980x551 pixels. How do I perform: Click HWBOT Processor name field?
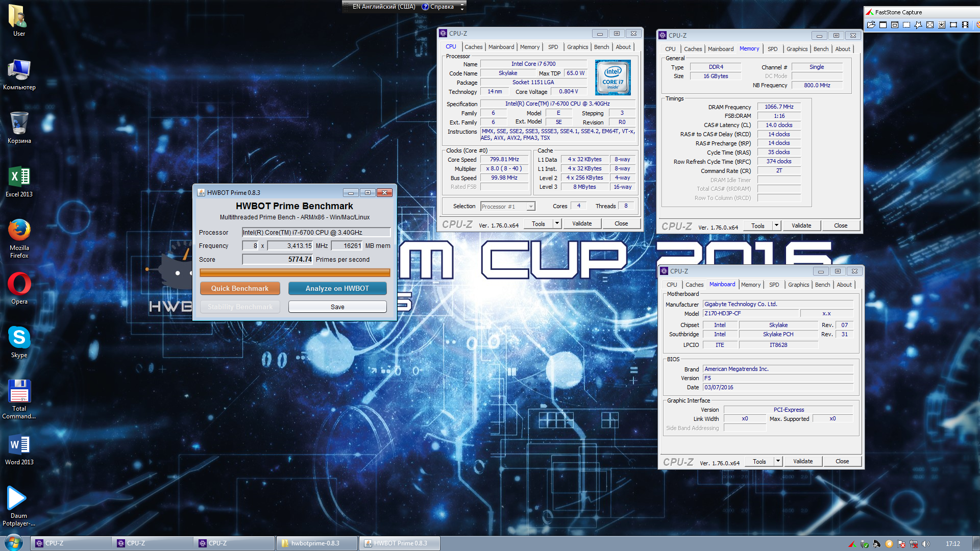point(316,232)
